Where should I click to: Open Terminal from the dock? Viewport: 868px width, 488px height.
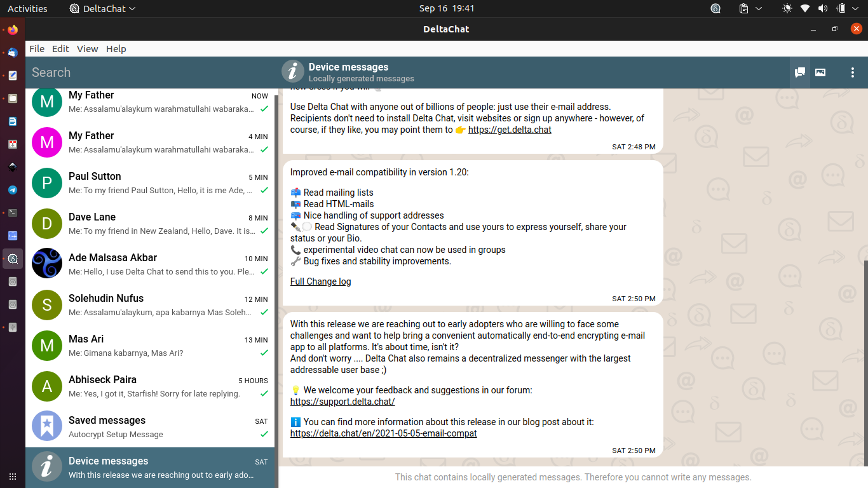13,213
